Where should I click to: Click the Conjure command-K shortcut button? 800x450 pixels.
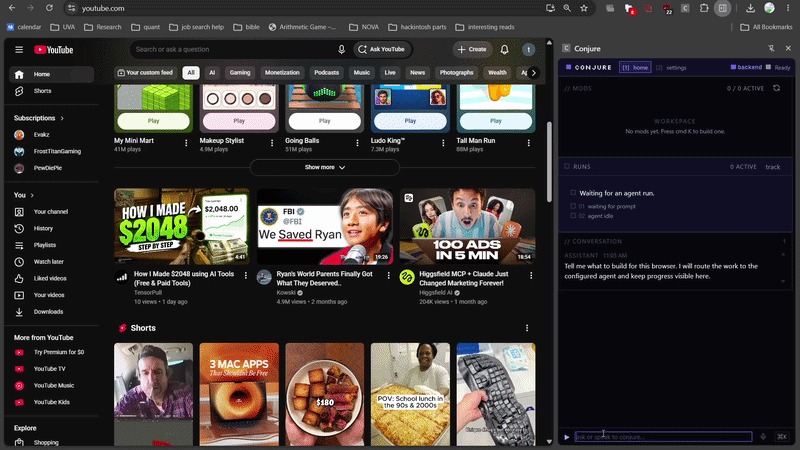pyautogui.click(x=782, y=436)
